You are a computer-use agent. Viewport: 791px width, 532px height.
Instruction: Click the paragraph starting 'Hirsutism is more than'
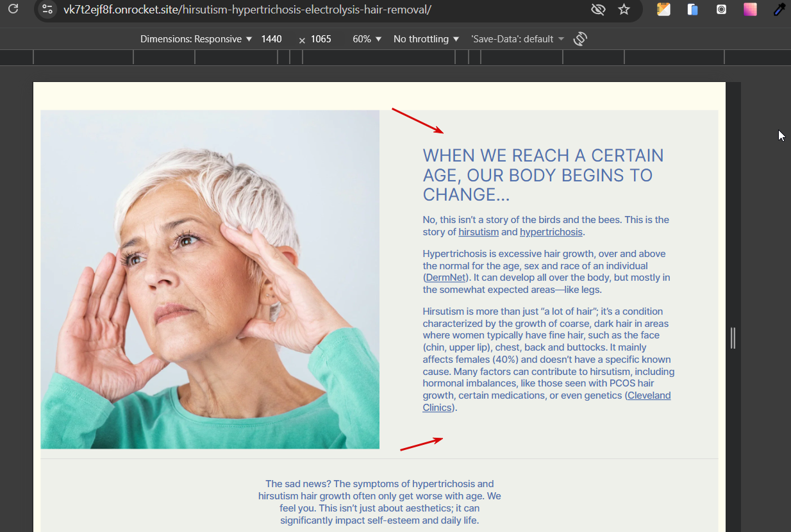point(549,359)
